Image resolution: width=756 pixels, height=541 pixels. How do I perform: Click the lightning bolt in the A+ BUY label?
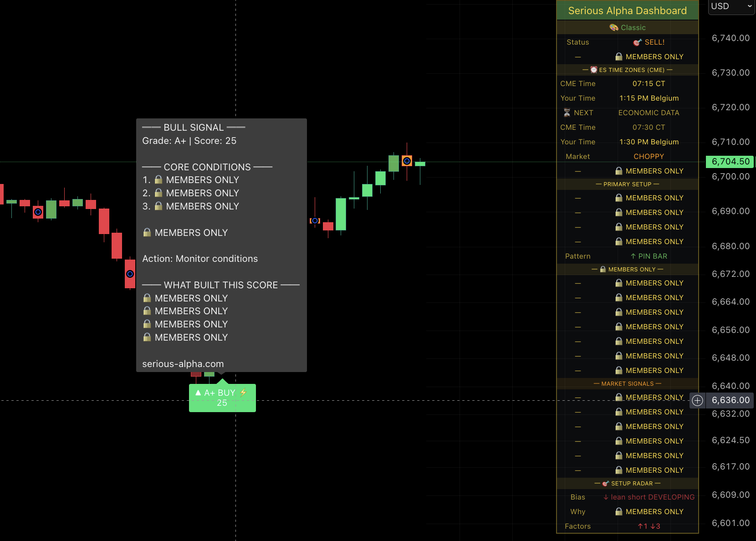tap(243, 392)
